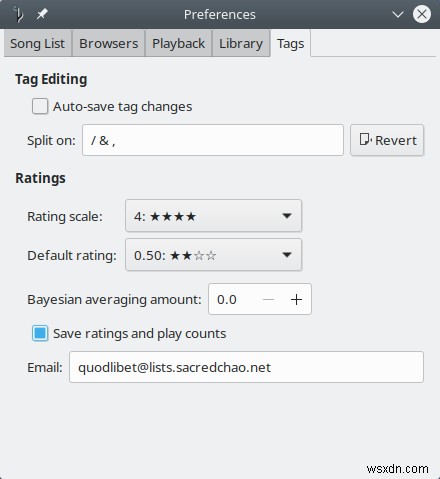Open the Playback tab
The image size is (440, 479).
coord(178,43)
